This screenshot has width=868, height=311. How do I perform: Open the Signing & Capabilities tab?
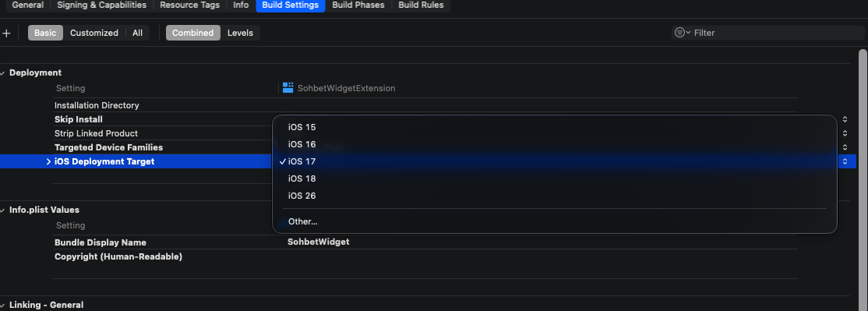click(x=102, y=5)
